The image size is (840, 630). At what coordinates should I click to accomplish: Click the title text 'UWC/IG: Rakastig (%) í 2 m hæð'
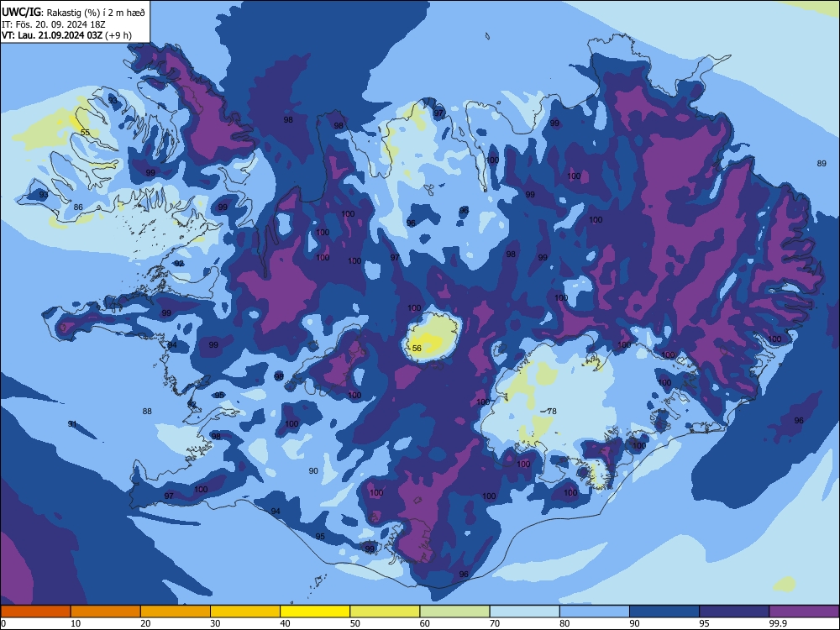pos(73,12)
